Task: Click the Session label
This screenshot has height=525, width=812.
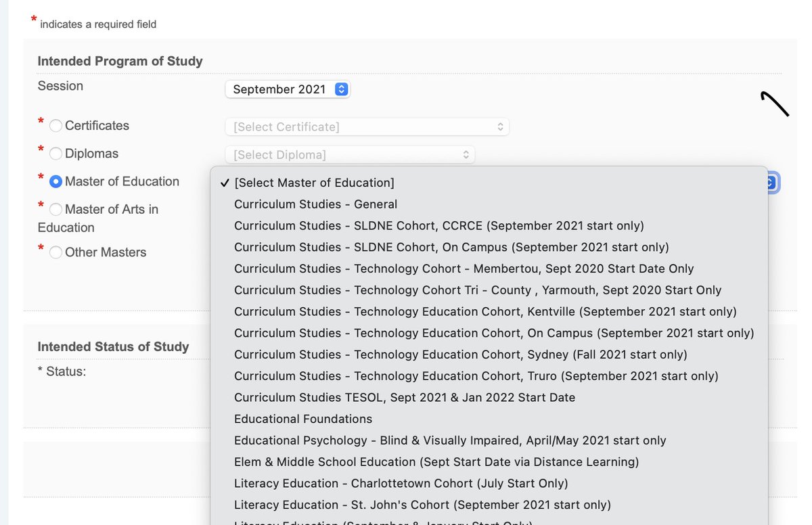Action: [60, 86]
